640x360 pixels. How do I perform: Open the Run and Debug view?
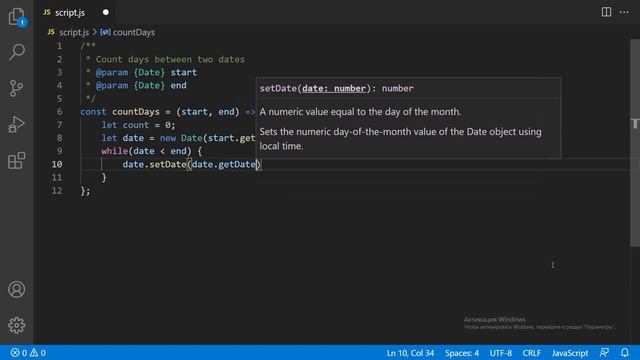point(17,124)
